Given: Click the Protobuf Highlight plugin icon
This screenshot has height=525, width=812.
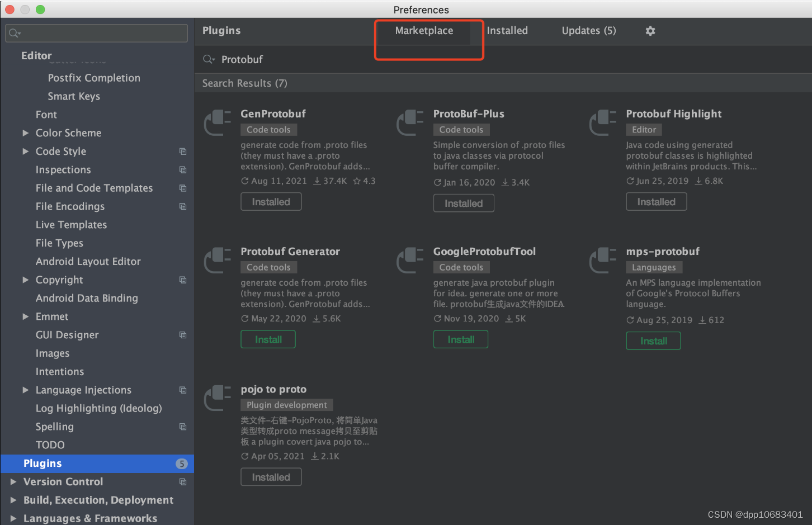Looking at the screenshot, I should (x=603, y=122).
